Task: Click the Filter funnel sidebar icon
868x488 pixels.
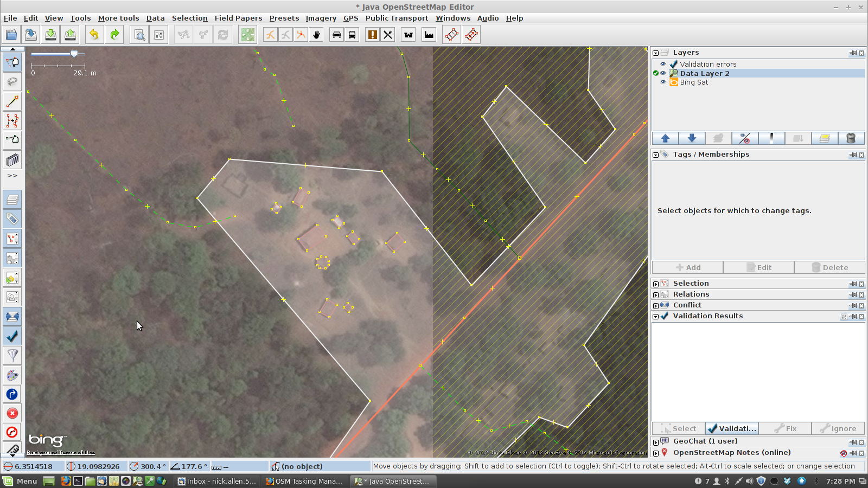Action: 12,355
